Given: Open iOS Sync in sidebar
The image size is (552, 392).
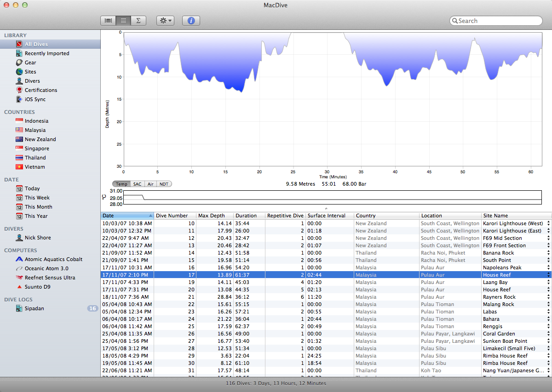Looking at the screenshot, I should tap(35, 99).
